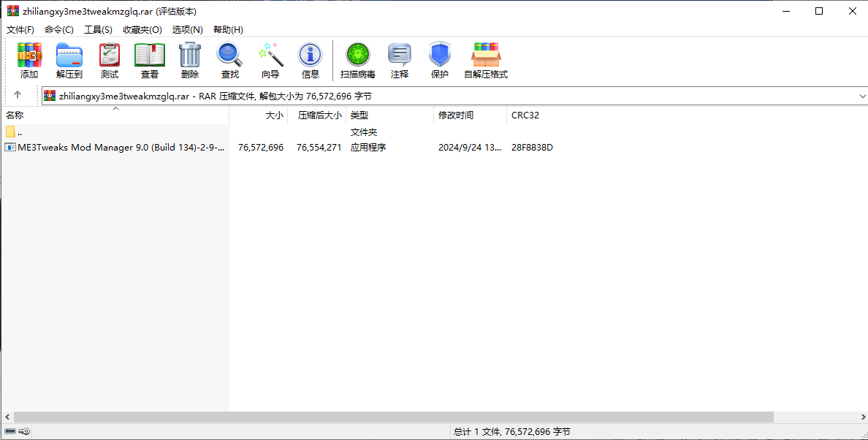Viewport: 868px width, 440px height.
Task: Click the 2024/9/24 modified date cell
Action: 470,148
